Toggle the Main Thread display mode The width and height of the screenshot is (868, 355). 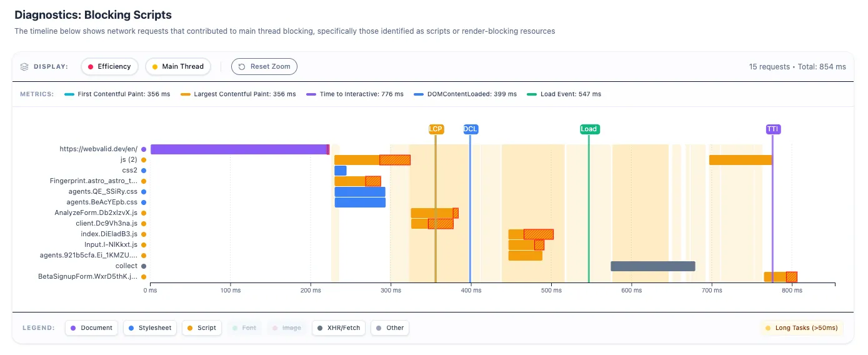point(177,66)
